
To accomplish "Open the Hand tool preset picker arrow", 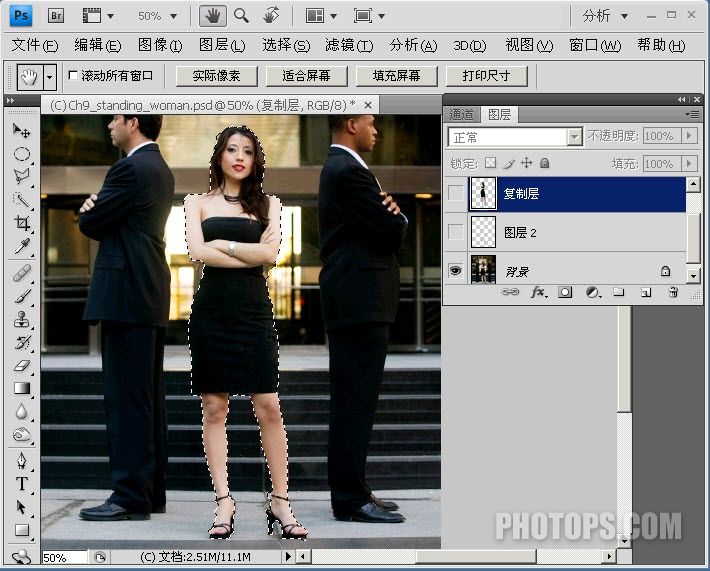I will [50, 77].
